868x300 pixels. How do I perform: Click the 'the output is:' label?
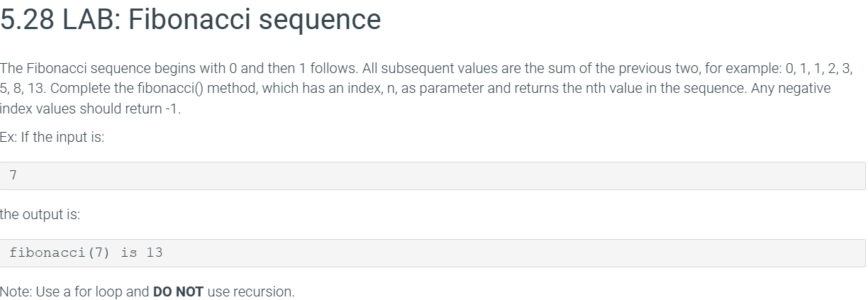click(x=40, y=214)
